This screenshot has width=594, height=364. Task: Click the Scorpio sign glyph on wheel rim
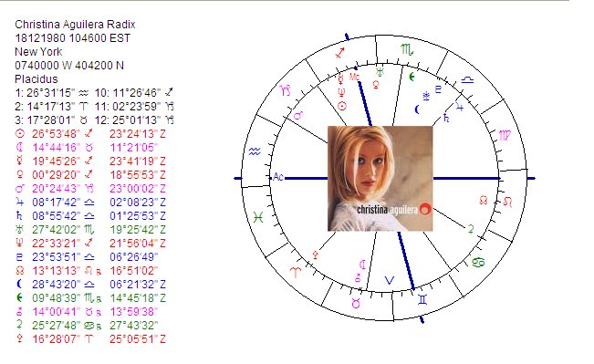point(407,49)
